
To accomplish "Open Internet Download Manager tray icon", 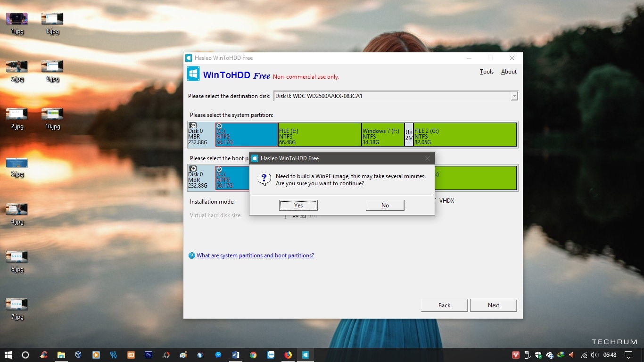I will 561,355.
